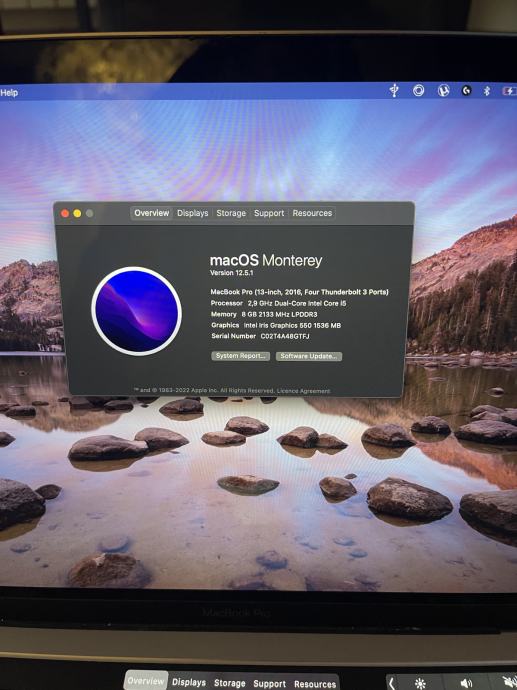This screenshot has height=690, width=517.
Task: Open the Help menu in the menu bar
Action: coord(9,92)
